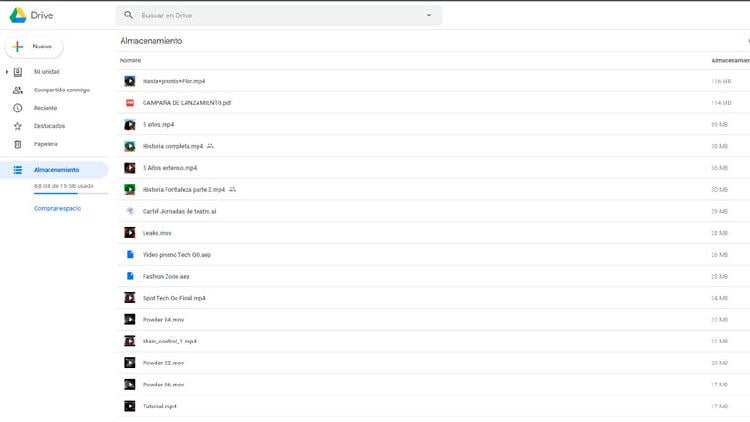Select Historia fortaleza parte 2.mp4 file name
Screen dimensions: 750x422
[184, 189]
